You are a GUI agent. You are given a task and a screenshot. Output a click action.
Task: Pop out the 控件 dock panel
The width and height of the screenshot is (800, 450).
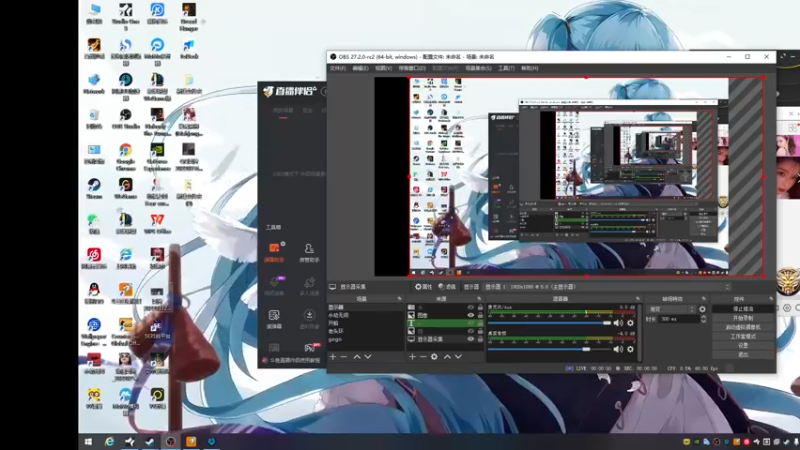click(771, 298)
